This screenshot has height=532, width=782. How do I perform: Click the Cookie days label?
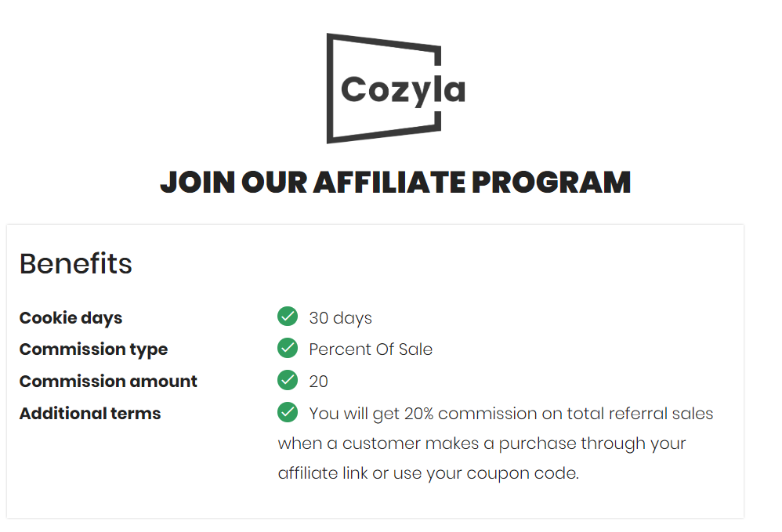pos(71,318)
